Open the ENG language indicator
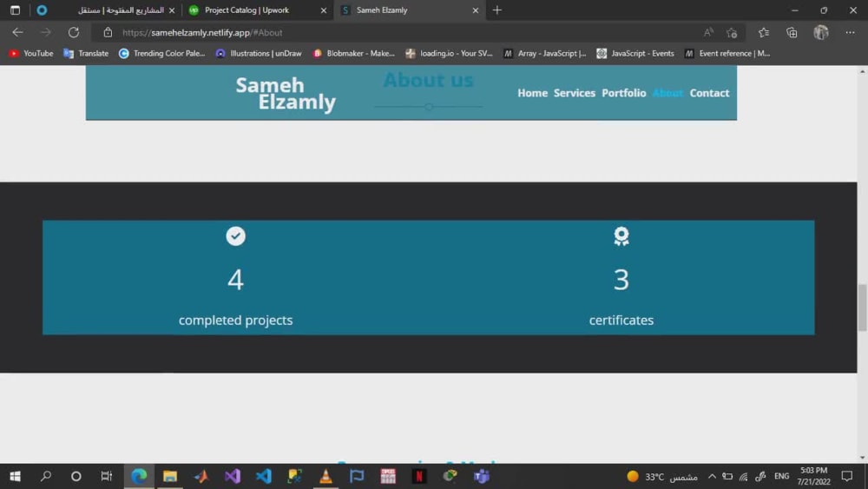The width and height of the screenshot is (868, 489). click(x=782, y=476)
